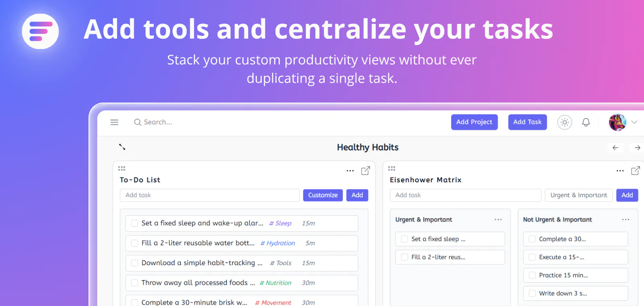644x306 pixels.
Task: Focus Eisenhower Matrix Add task field
Action: [x=465, y=195]
